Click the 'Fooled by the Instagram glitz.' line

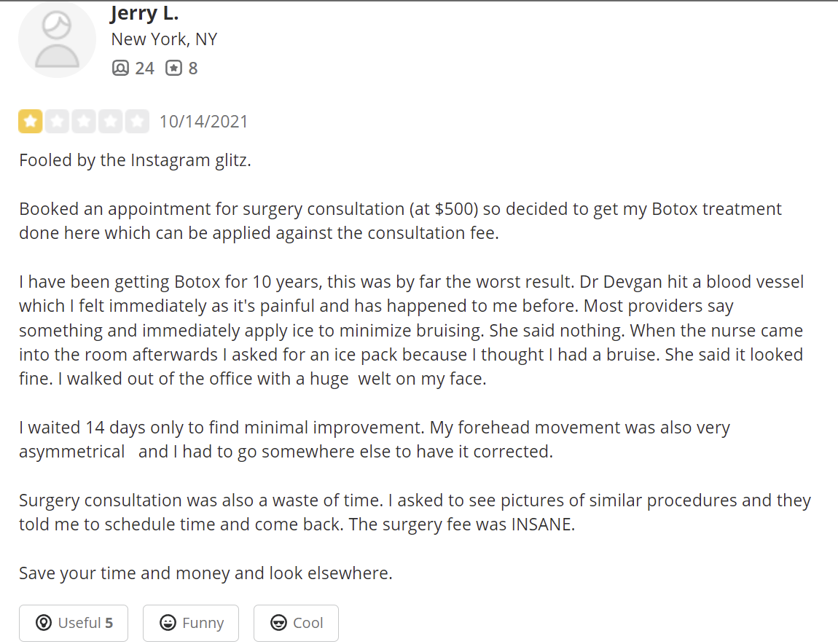point(136,160)
